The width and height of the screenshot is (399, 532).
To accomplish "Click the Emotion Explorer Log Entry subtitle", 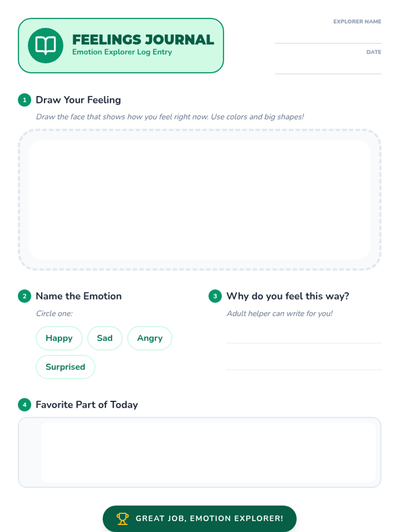I will [122, 52].
